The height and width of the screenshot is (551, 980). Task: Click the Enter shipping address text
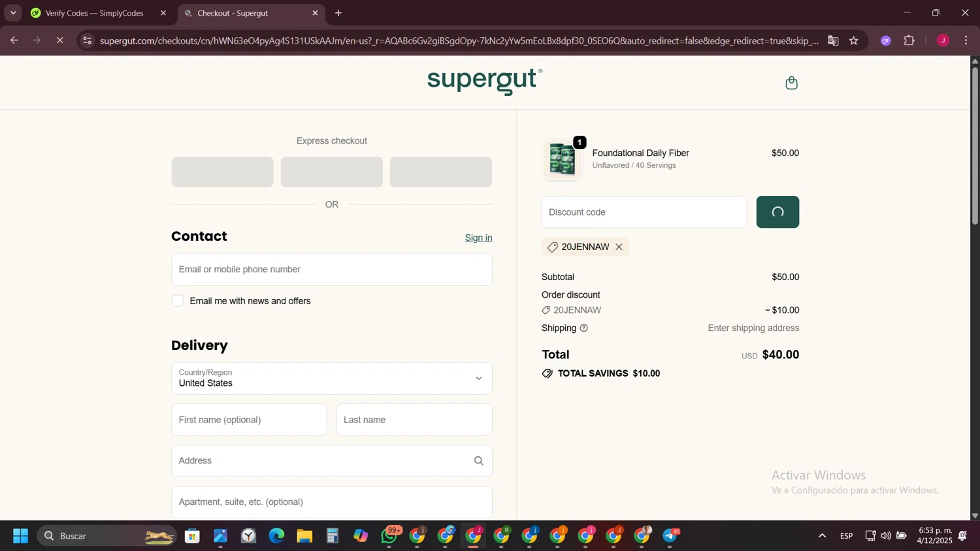tap(753, 328)
